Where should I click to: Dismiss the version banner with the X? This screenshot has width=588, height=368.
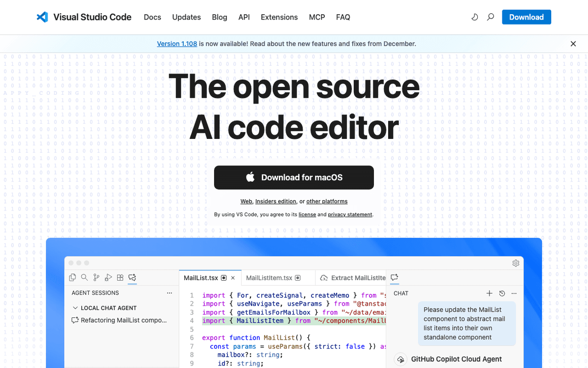573,44
